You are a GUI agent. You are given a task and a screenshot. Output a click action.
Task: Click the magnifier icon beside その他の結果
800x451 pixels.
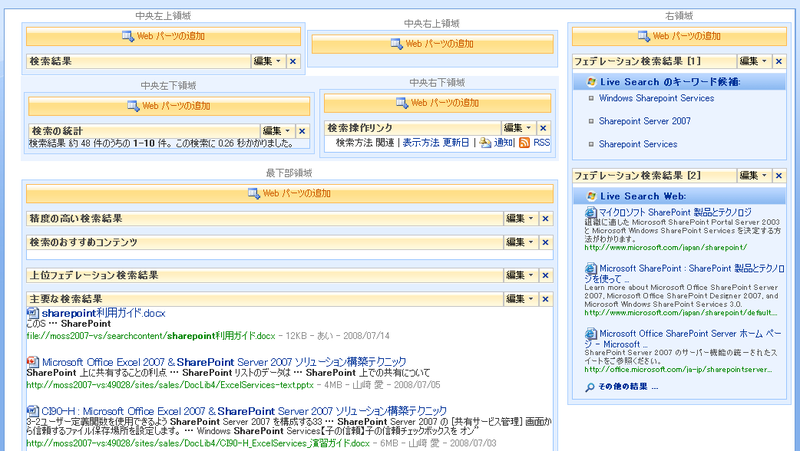point(590,387)
